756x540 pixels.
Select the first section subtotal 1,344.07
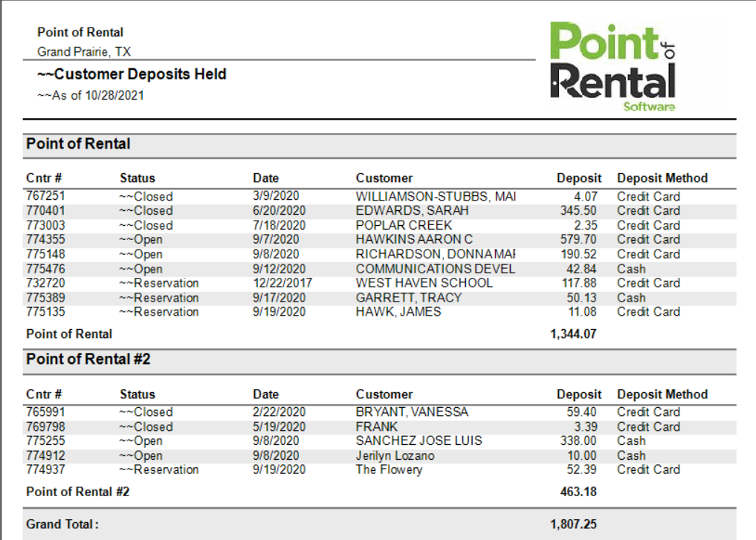pos(573,334)
